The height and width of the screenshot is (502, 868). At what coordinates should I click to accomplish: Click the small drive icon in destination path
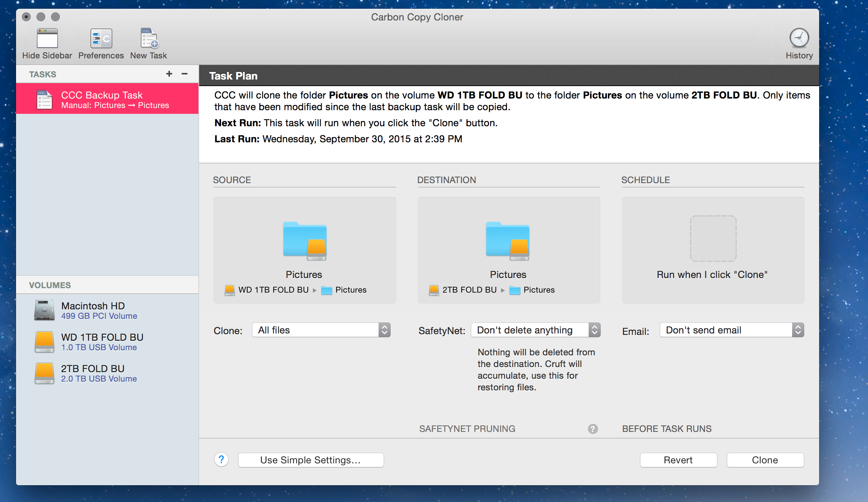click(x=434, y=290)
